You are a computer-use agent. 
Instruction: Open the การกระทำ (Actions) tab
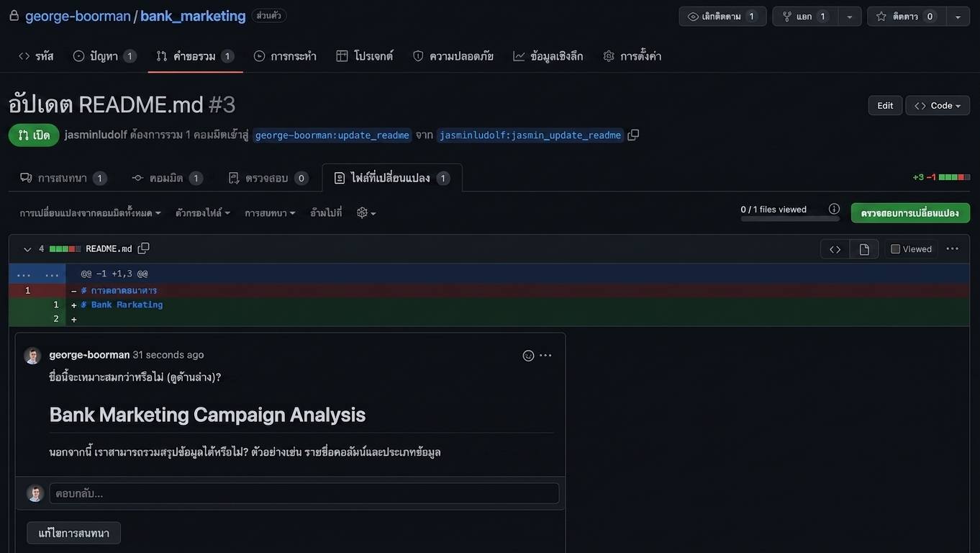pos(285,56)
